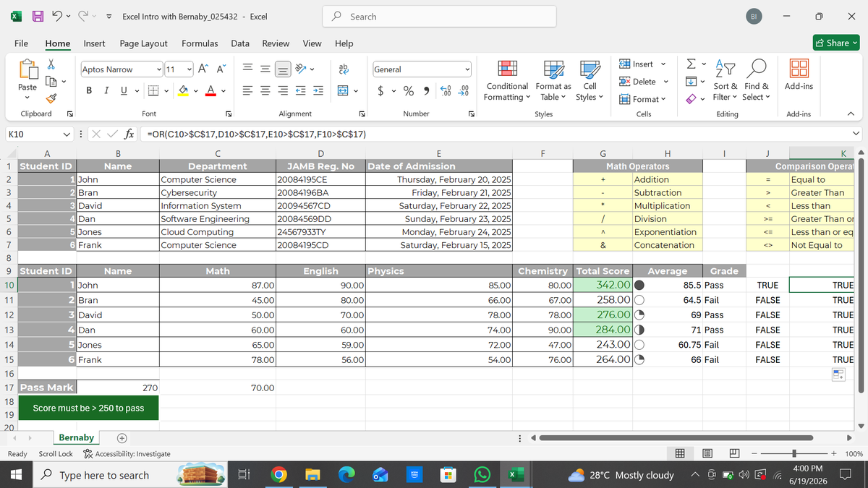Viewport: 868px width, 488px height.
Task: Open the General number format dropdown
Action: (467, 69)
